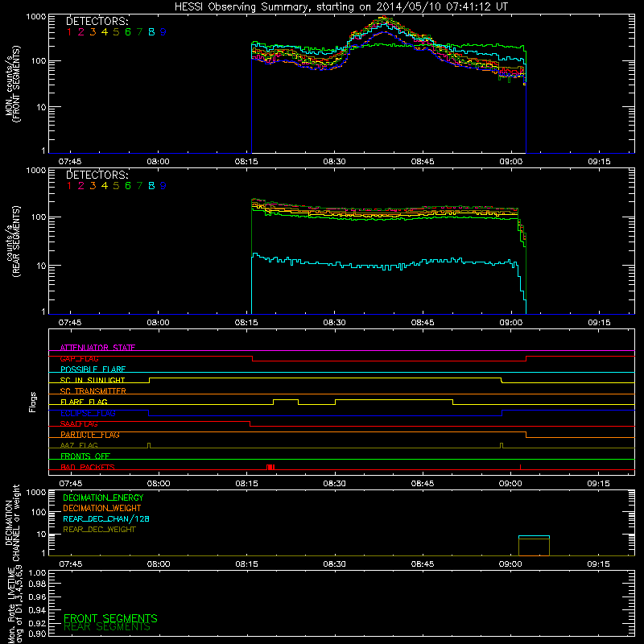This screenshot has height=644, width=644.
Task: Select the SAA_FLAG label
Action: [79, 423]
